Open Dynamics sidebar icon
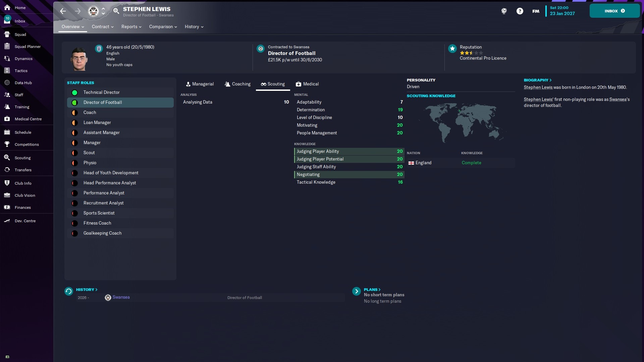 (x=7, y=58)
